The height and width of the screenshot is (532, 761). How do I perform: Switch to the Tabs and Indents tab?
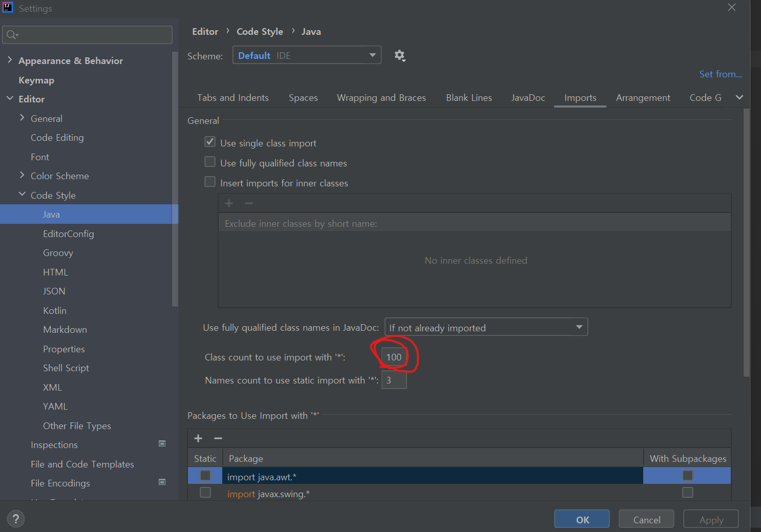tap(233, 98)
